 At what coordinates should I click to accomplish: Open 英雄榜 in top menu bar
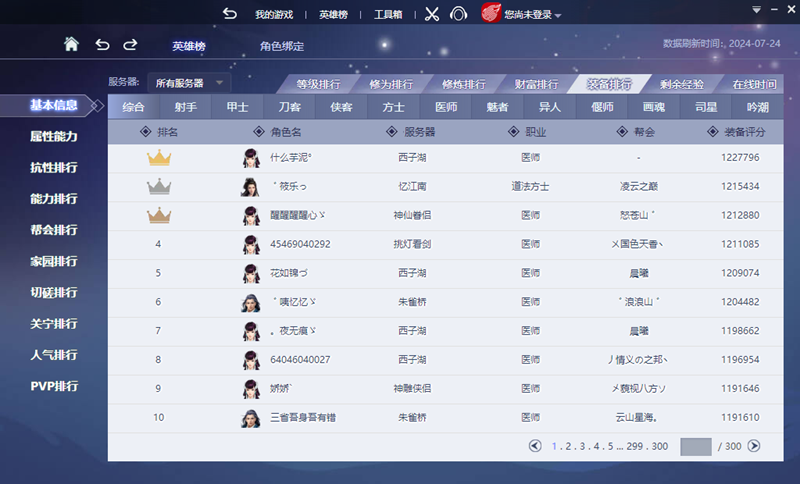click(x=333, y=15)
